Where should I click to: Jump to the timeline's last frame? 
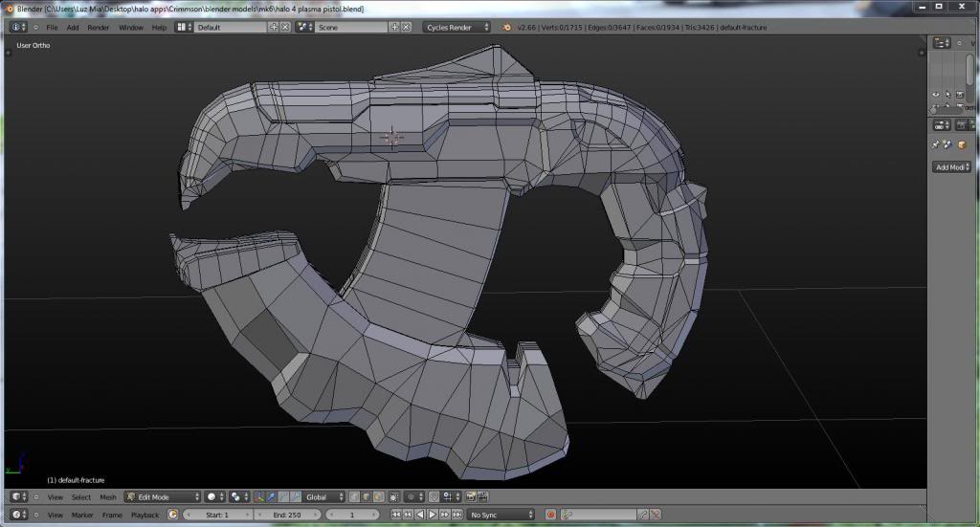coord(456,515)
